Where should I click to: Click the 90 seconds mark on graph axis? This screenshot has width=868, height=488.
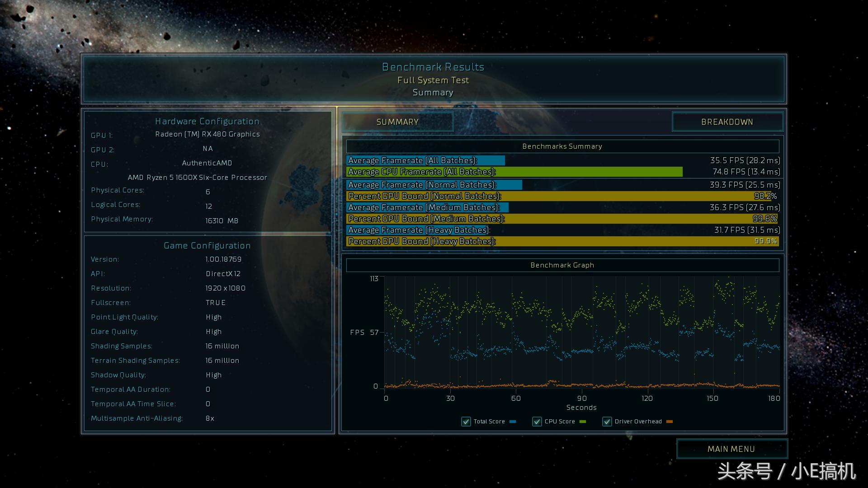582,399
